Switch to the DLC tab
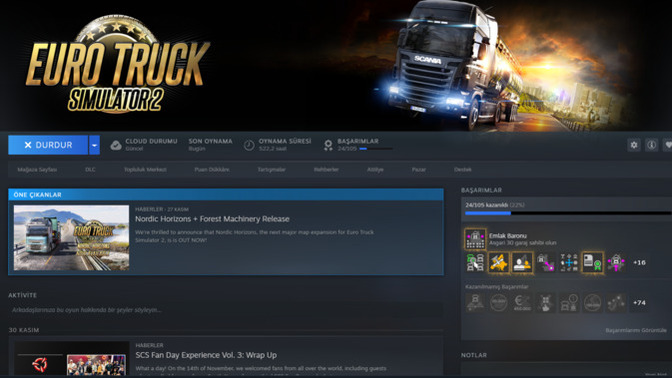This screenshot has width=672, height=378. pos(90,170)
